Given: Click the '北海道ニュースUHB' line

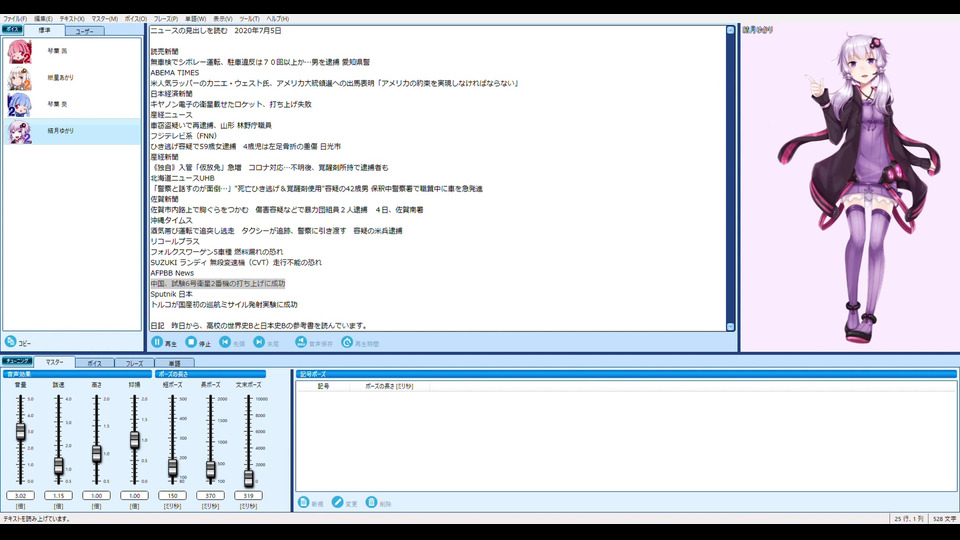Looking at the screenshot, I should (x=182, y=178).
